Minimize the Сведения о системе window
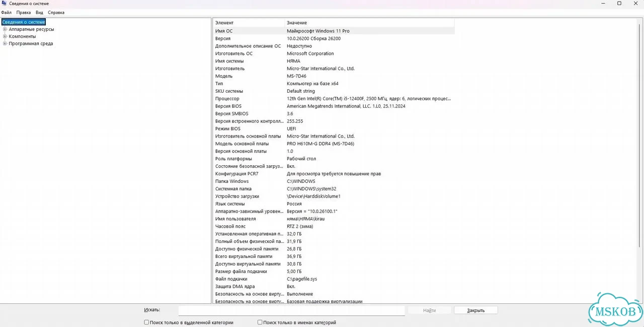 [603, 4]
